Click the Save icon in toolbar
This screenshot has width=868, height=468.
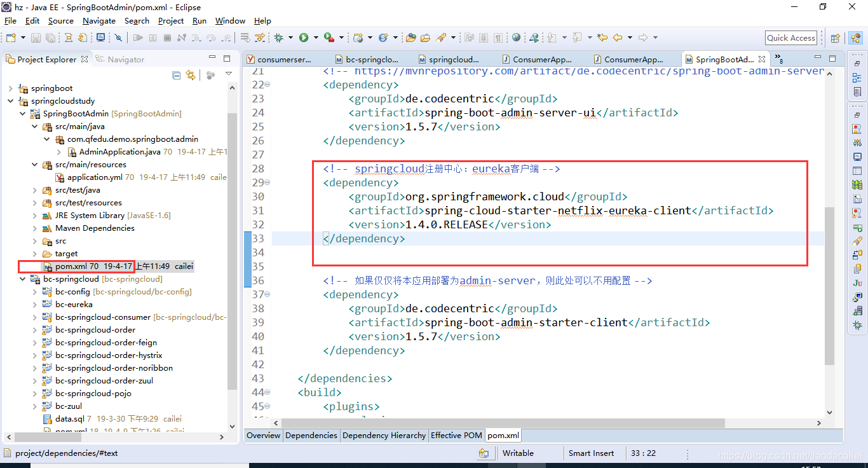[x=36, y=38]
